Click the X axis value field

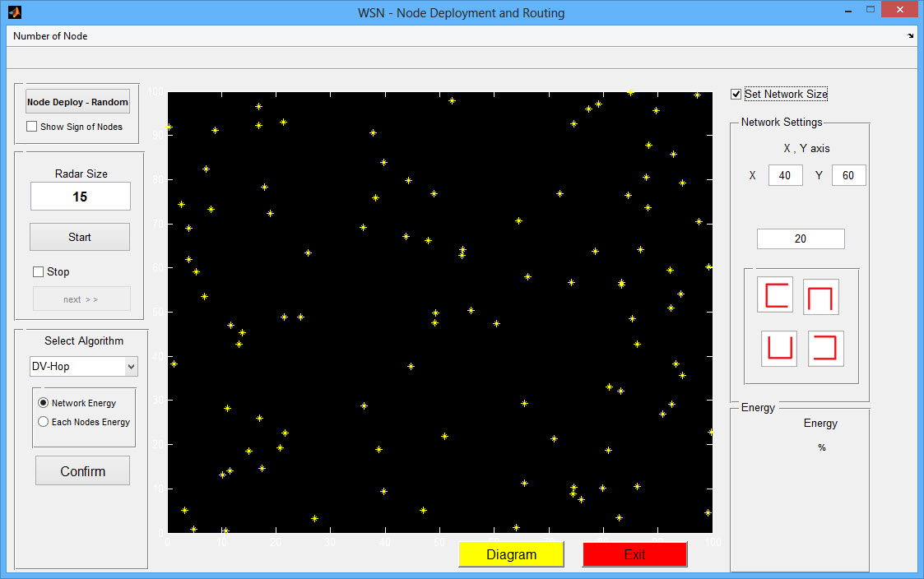click(785, 175)
